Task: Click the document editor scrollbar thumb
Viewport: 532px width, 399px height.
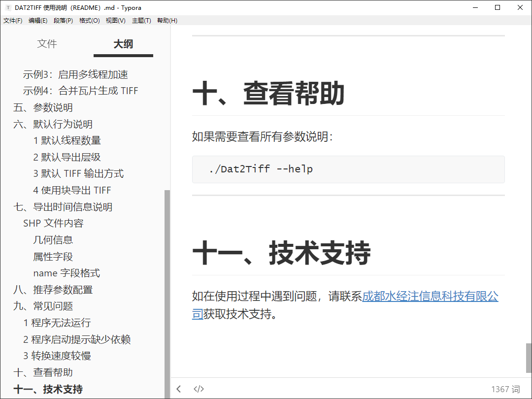Action: (528, 358)
